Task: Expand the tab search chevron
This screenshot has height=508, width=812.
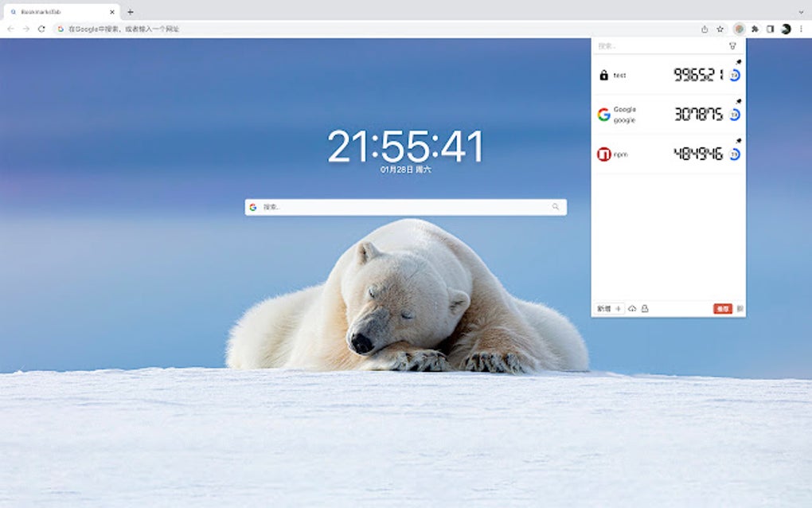Action: pyautogui.click(x=801, y=11)
